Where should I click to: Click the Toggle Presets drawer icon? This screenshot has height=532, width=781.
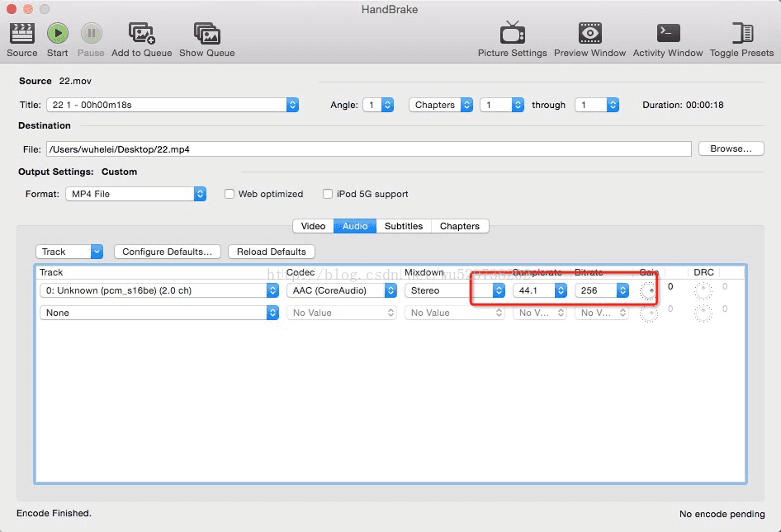(x=742, y=33)
